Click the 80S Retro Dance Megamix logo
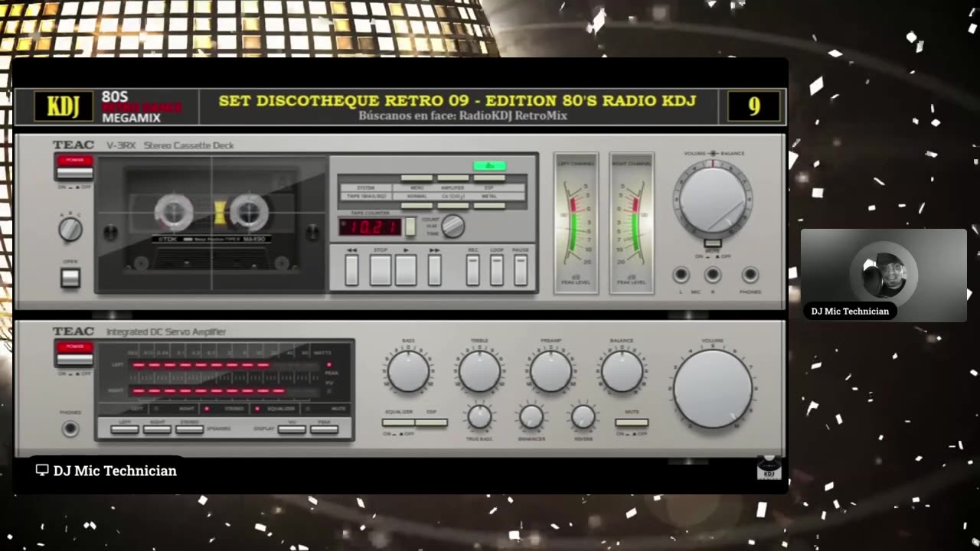Viewport: 980px width, 551px height. (142, 107)
